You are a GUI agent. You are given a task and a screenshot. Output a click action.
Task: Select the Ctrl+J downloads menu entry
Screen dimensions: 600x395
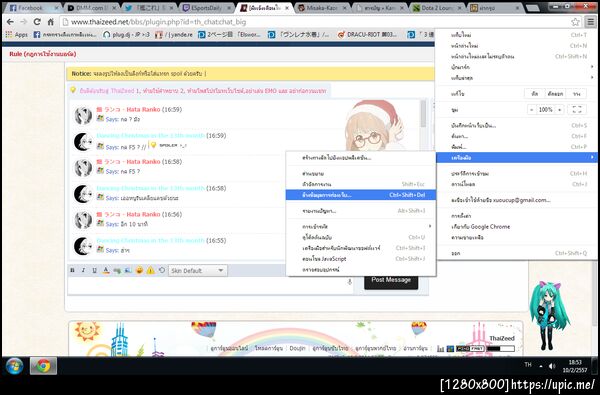coord(517,184)
